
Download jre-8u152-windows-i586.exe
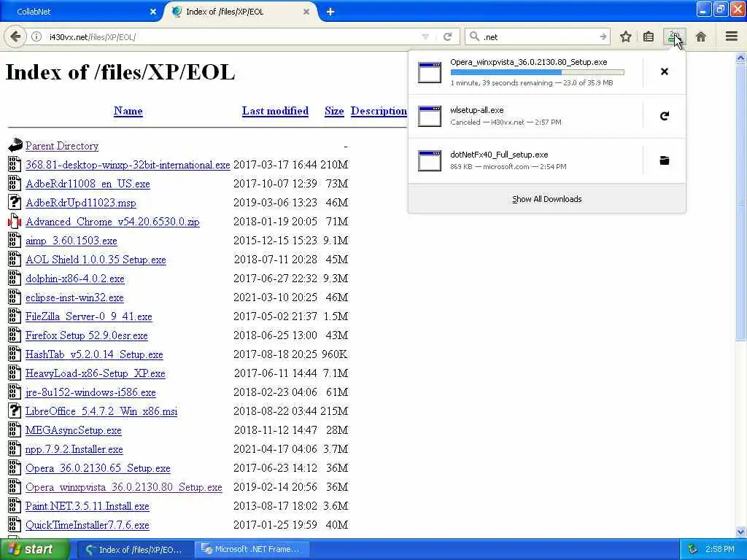click(90, 392)
